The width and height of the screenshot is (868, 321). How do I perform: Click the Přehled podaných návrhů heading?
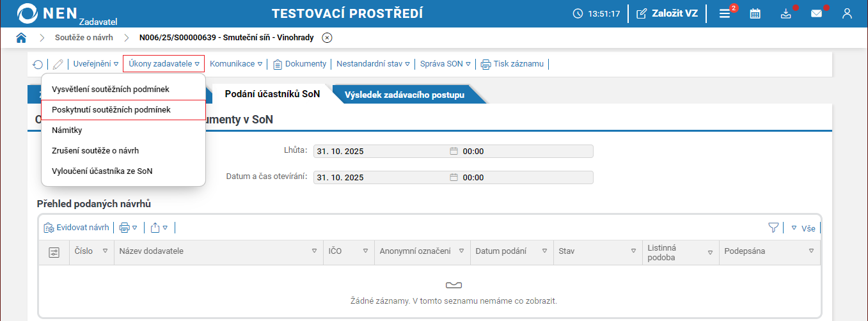(93, 204)
